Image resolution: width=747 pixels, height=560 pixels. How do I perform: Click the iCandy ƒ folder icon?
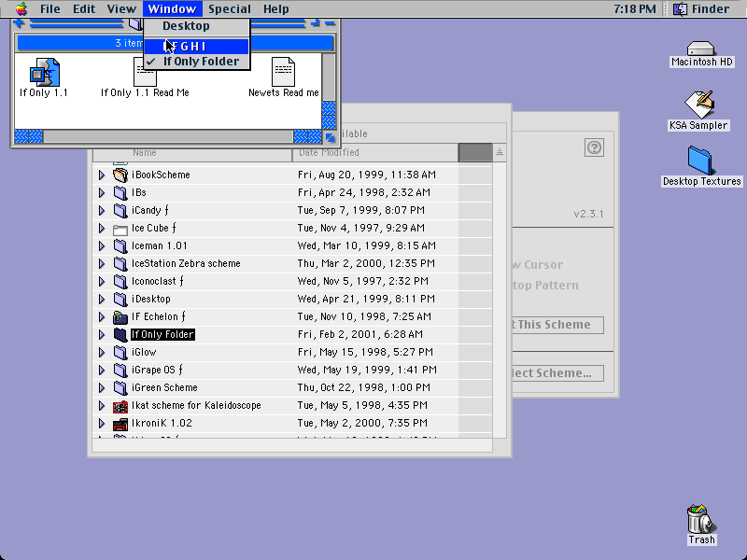[x=120, y=210]
